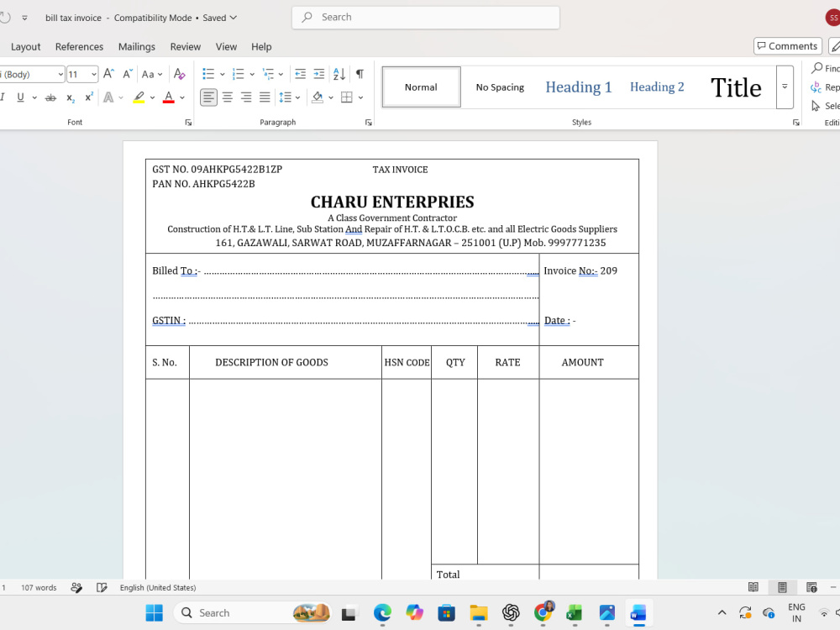This screenshot has width=840, height=630.
Task: Apply red font color
Action: 169,97
